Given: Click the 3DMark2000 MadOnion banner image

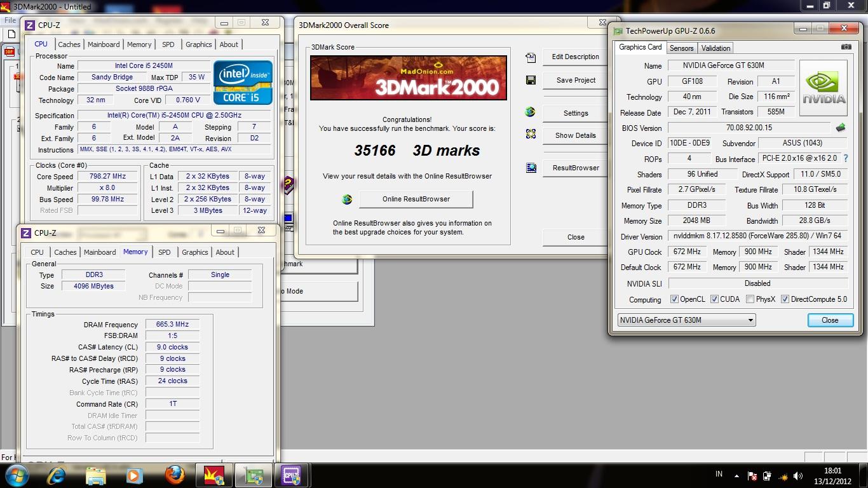Looking at the screenshot, I should 409,78.
